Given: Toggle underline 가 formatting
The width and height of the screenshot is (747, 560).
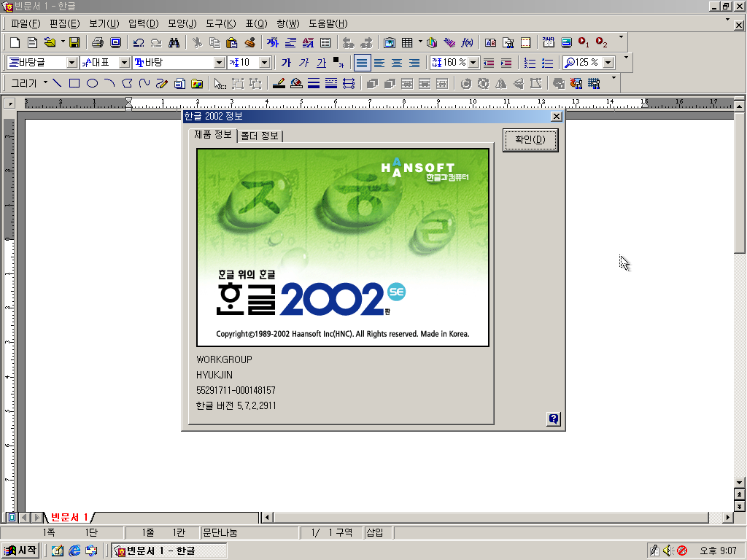Looking at the screenshot, I should [322, 63].
